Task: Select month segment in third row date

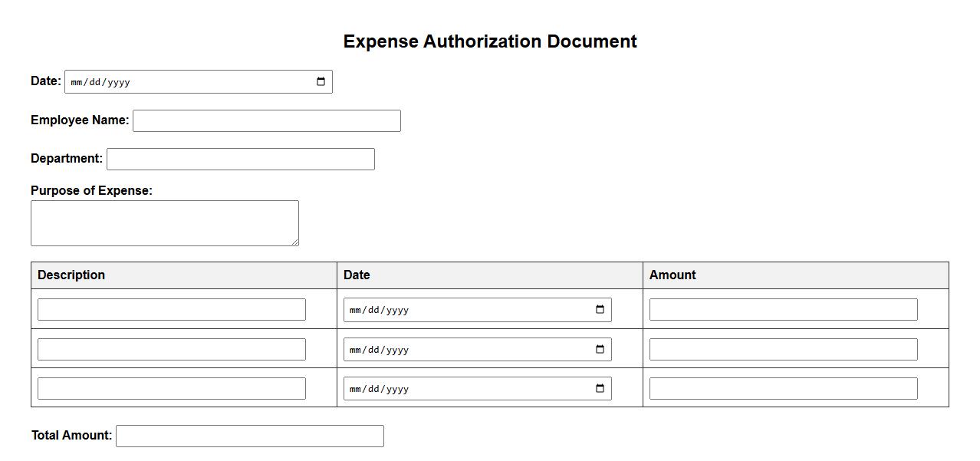Action: (x=355, y=390)
